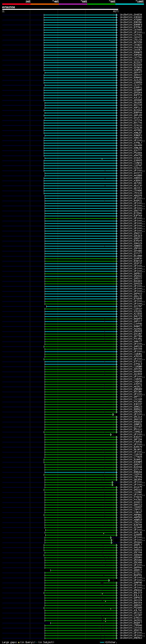Image resolution: width=146 pixels, height=644 pixels.
Task: Open hit UniRef100_A2WPH1
Action: click(x=131, y=70)
